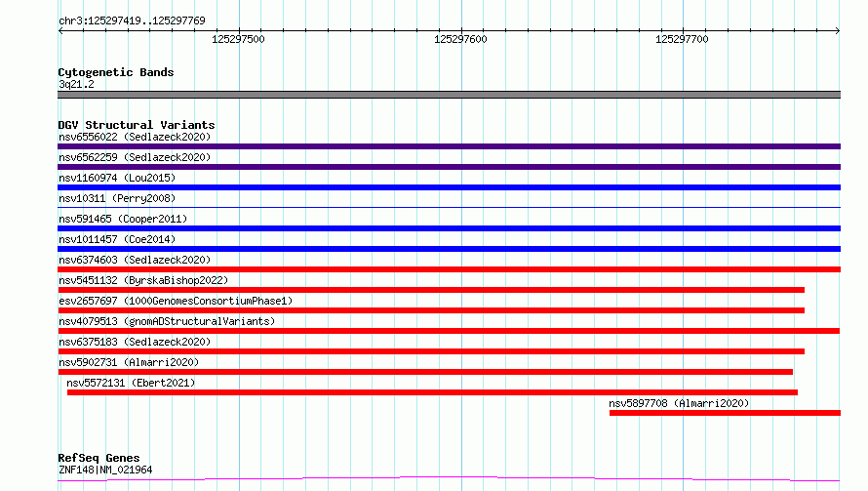This screenshot has width=868, height=491.
Task: Select the red bar for nsv6374603
Action: click(449, 269)
